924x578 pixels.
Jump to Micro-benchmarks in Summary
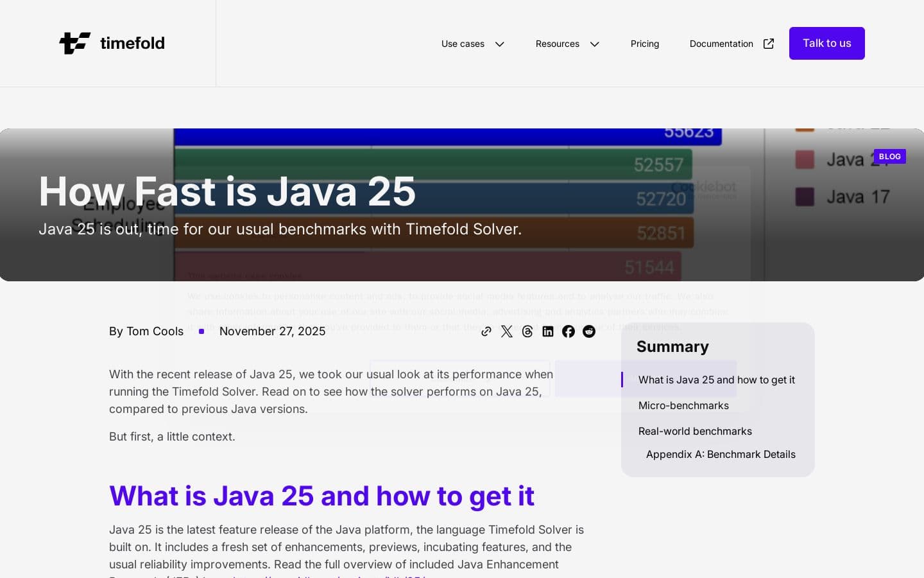tap(683, 405)
